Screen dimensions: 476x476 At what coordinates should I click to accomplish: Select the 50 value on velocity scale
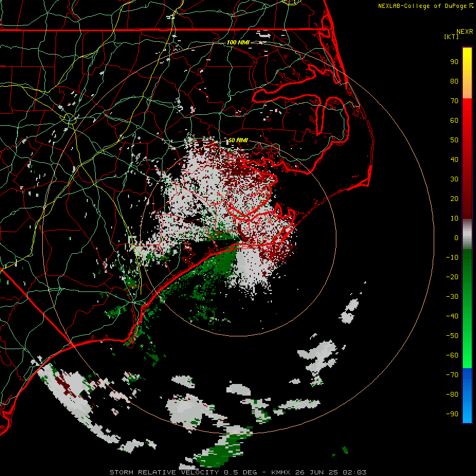[x=454, y=140]
